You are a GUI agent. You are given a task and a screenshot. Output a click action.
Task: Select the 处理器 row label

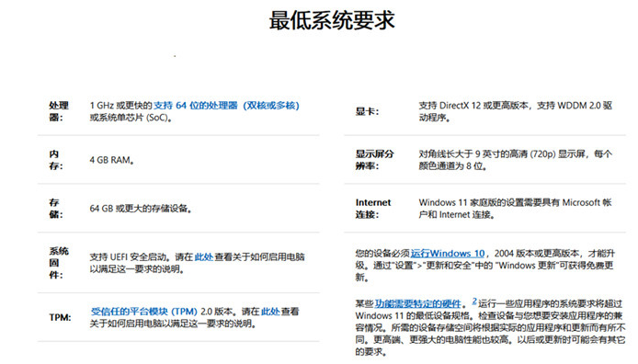pos(59,111)
